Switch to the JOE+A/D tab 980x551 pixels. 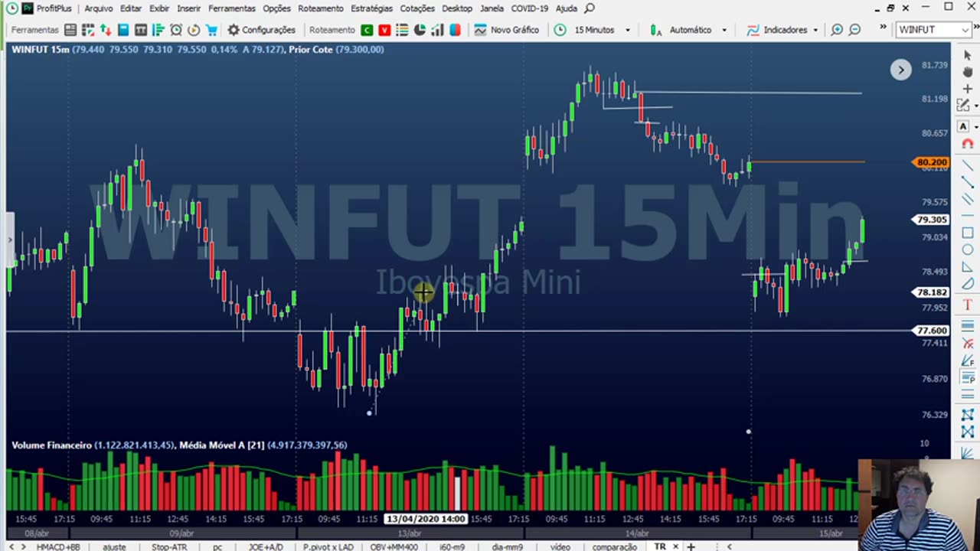(265, 546)
